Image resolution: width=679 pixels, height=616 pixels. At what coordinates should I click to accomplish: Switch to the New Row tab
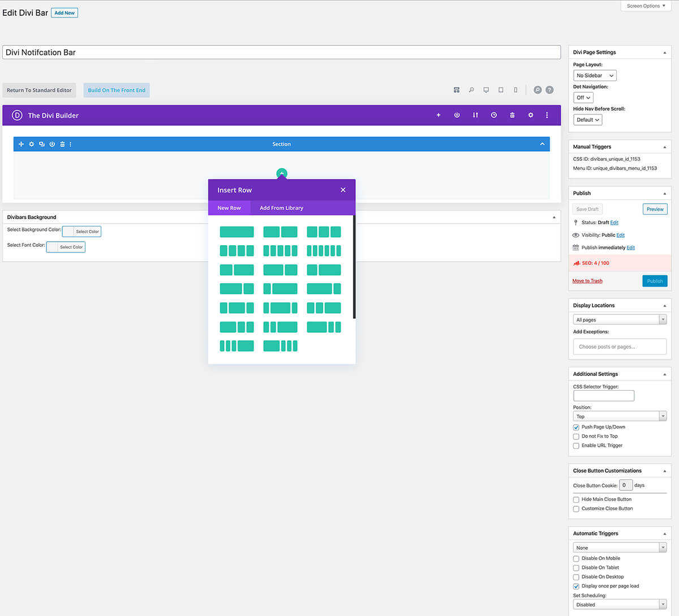click(x=229, y=208)
